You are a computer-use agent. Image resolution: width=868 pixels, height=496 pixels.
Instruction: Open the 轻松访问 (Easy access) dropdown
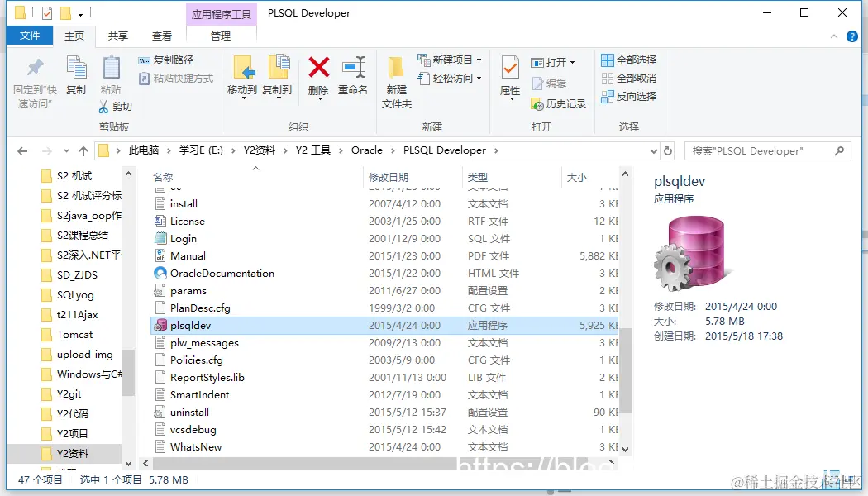451,76
